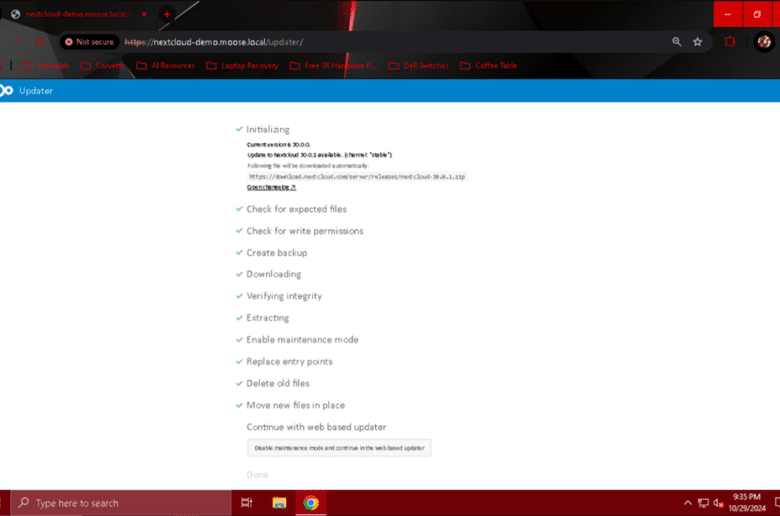This screenshot has height=516, width=780.
Task: Open a new tab with the plus button
Action: click(167, 14)
